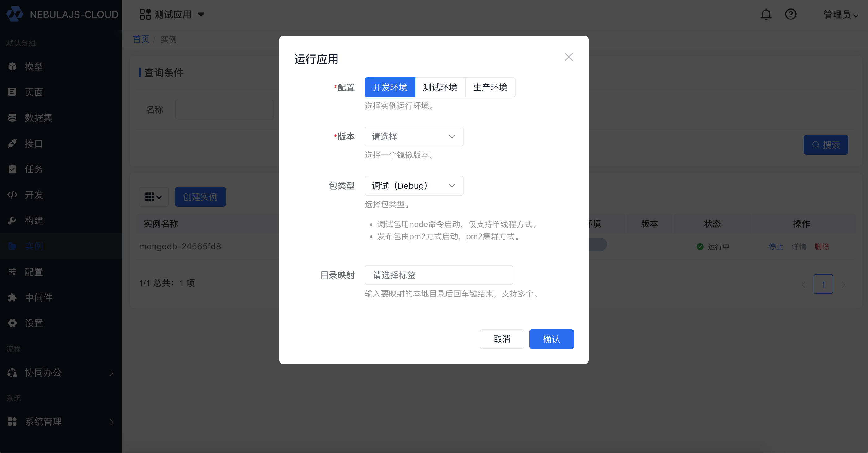The height and width of the screenshot is (453, 868).
Task: Open the 接口 section
Action: click(33, 143)
